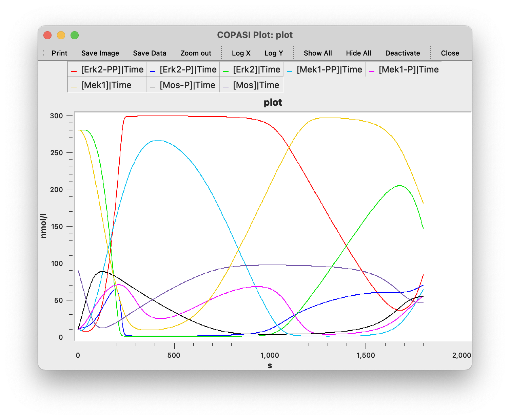Click the red close window button
This screenshot has width=510, height=420.
47,35
